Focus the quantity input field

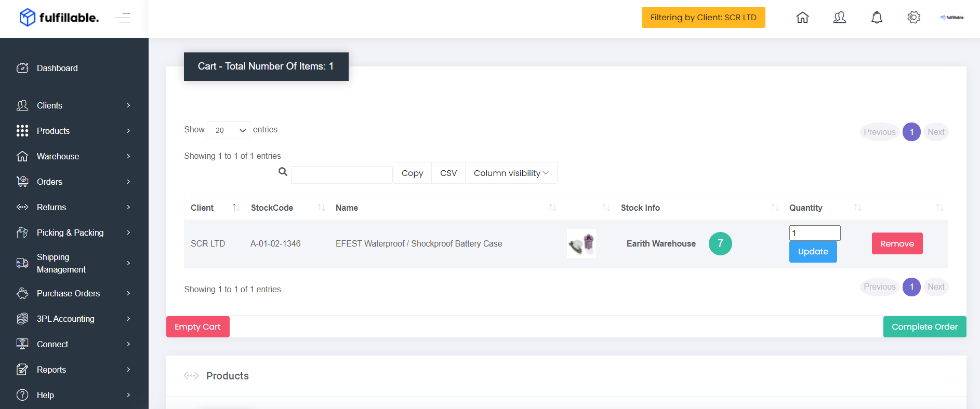click(x=815, y=233)
